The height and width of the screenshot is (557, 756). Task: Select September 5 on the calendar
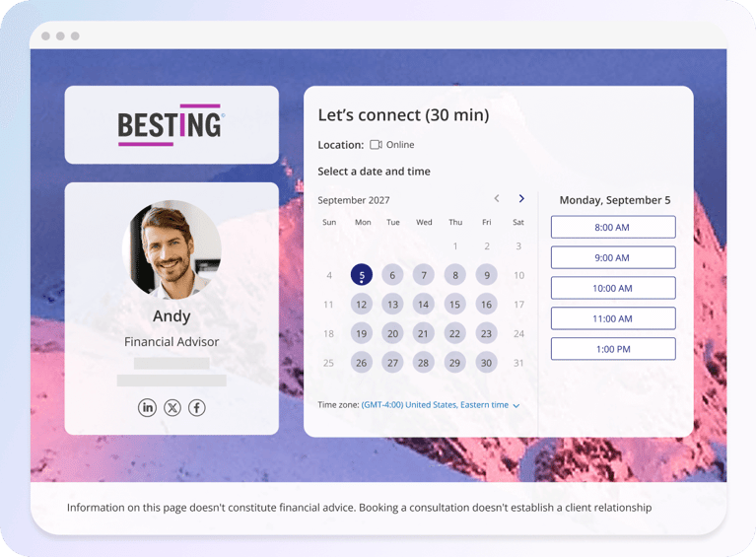(362, 275)
